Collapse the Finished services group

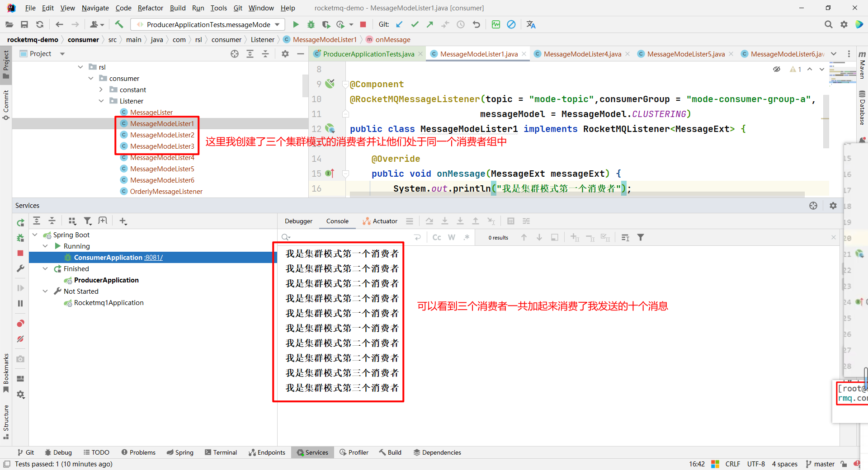point(45,268)
